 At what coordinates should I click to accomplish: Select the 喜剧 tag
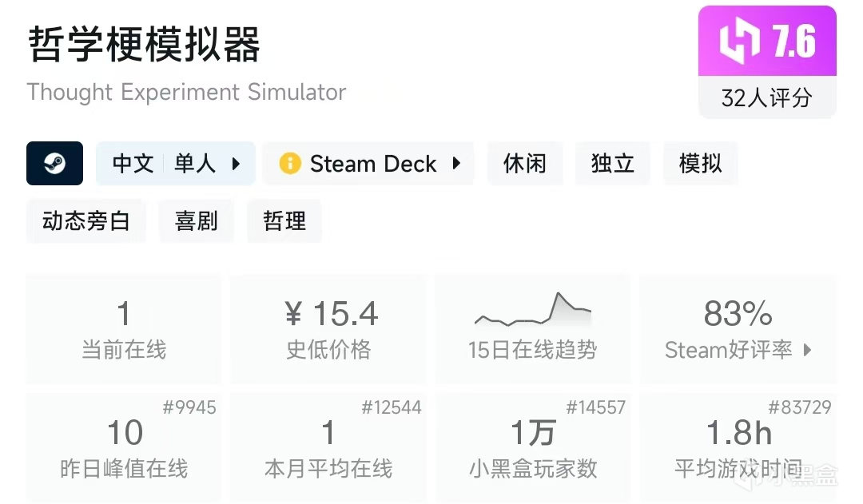(x=197, y=221)
